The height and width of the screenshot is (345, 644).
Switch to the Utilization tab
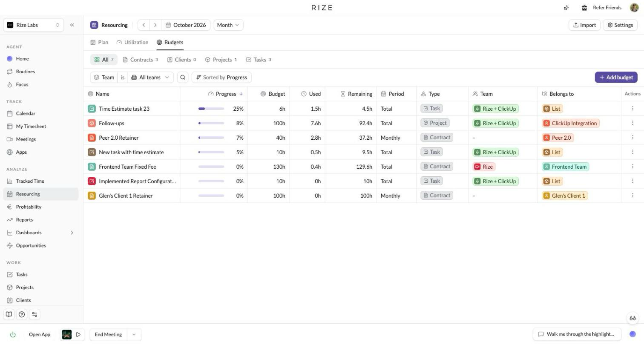coord(132,43)
